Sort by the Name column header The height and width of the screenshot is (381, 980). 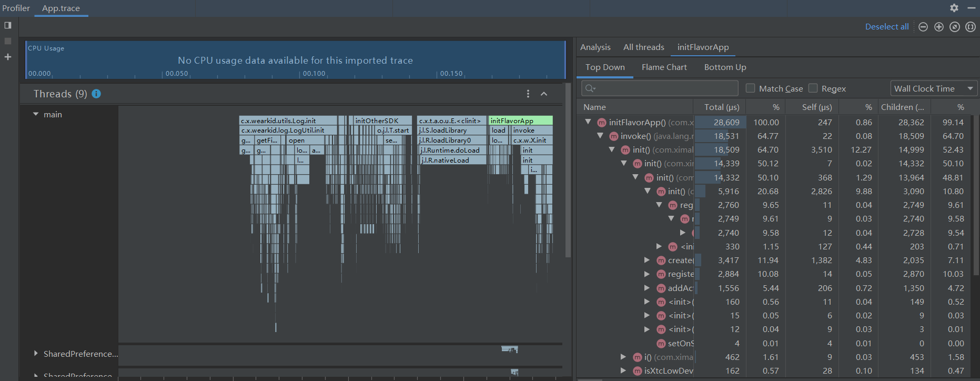click(x=635, y=107)
